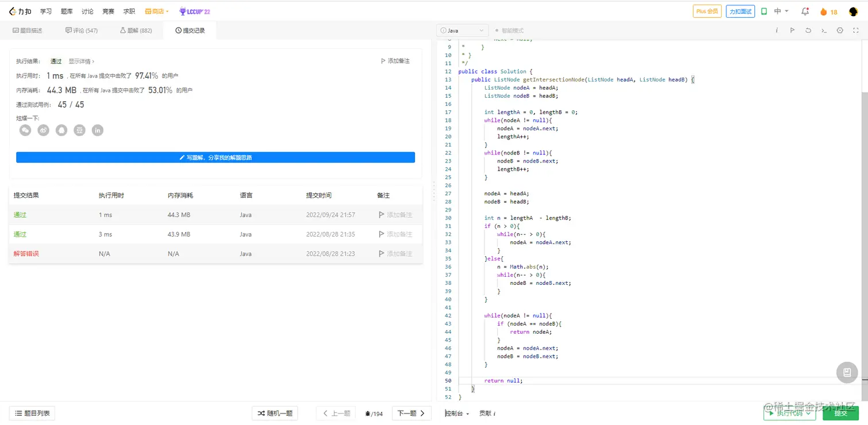Go to the 讨论 section
This screenshot has height=425, width=868.
click(x=87, y=11)
